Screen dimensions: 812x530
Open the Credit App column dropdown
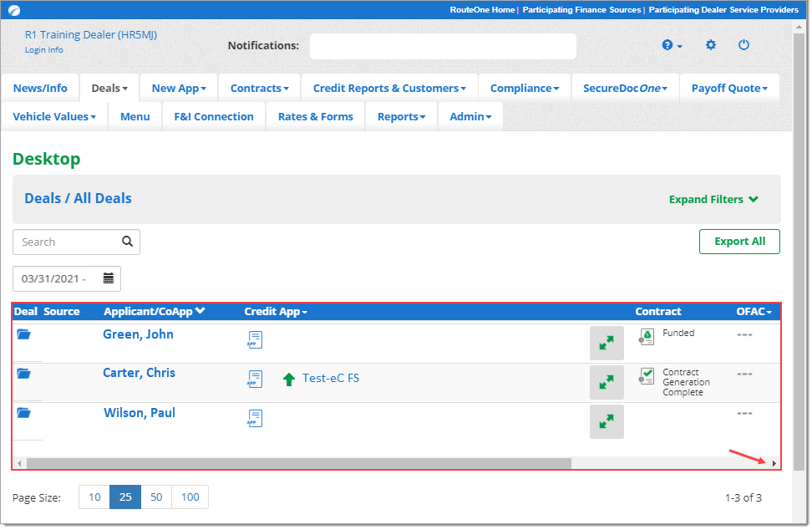coord(276,311)
